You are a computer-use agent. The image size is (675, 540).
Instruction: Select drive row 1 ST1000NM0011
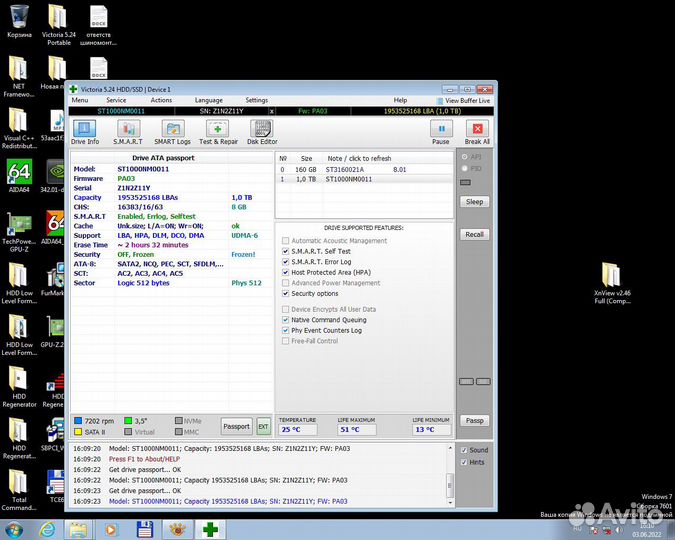(x=364, y=179)
